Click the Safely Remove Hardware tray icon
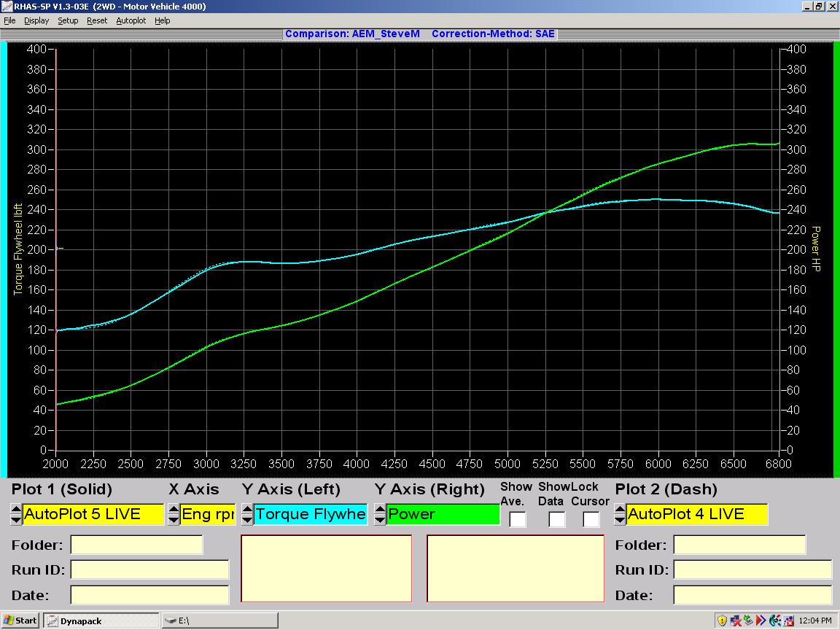 (748, 621)
